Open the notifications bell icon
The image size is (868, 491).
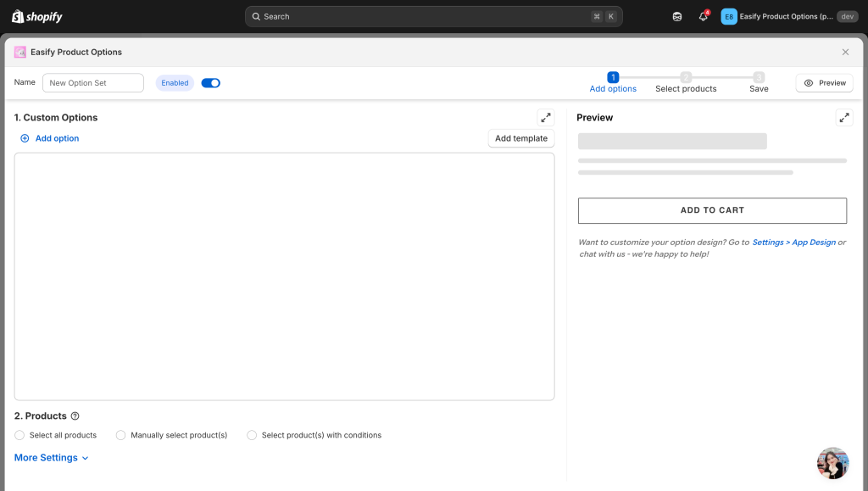(x=703, y=16)
